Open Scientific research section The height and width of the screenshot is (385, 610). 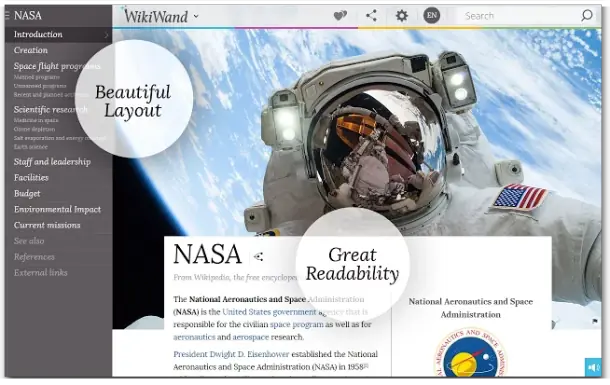click(51, 109)
